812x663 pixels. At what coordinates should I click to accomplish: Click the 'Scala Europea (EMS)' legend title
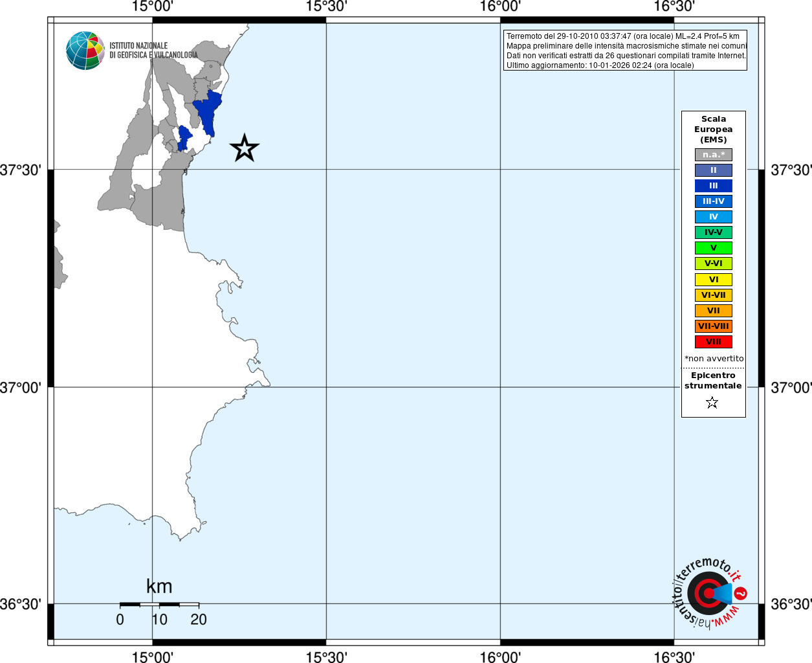714,129
